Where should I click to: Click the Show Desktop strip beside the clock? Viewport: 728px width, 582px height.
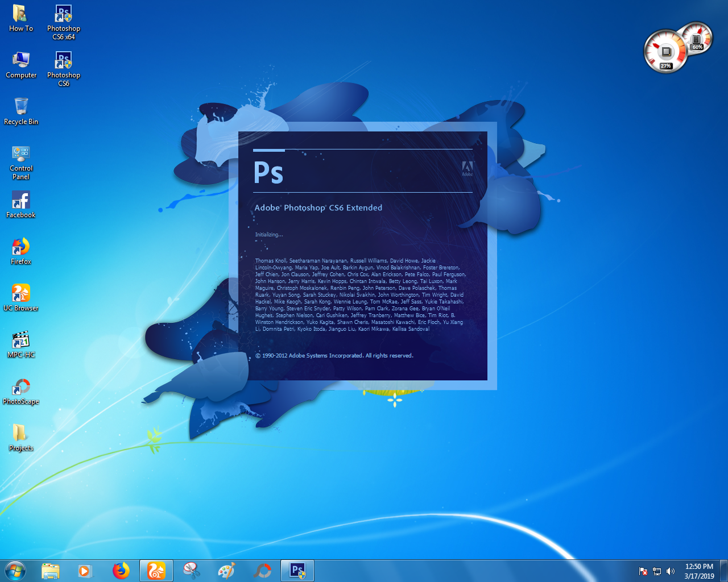723,571
